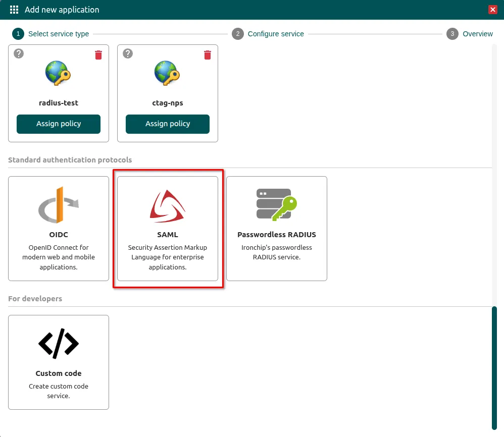This screenshot has width=504, height=437.
Task: Click the SAML title text
Action: coord(168,235)
